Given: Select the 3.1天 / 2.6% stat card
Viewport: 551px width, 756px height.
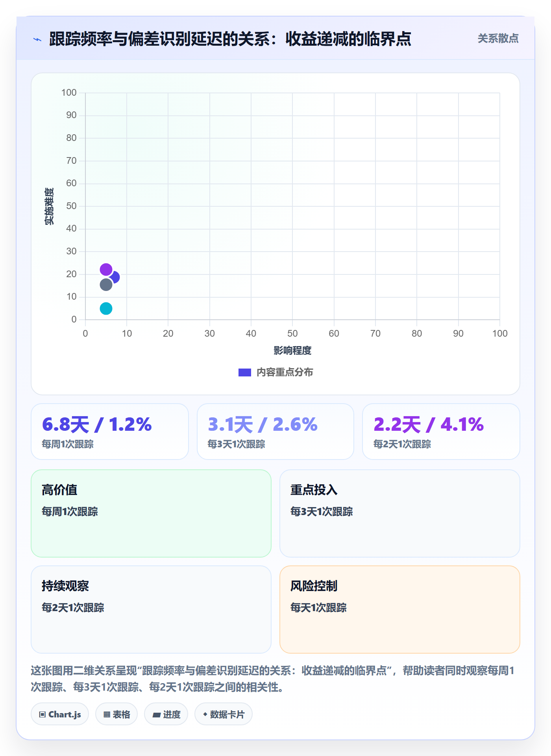Looking at the screenshot, I should pyautogui.click(x=275, y=432).
